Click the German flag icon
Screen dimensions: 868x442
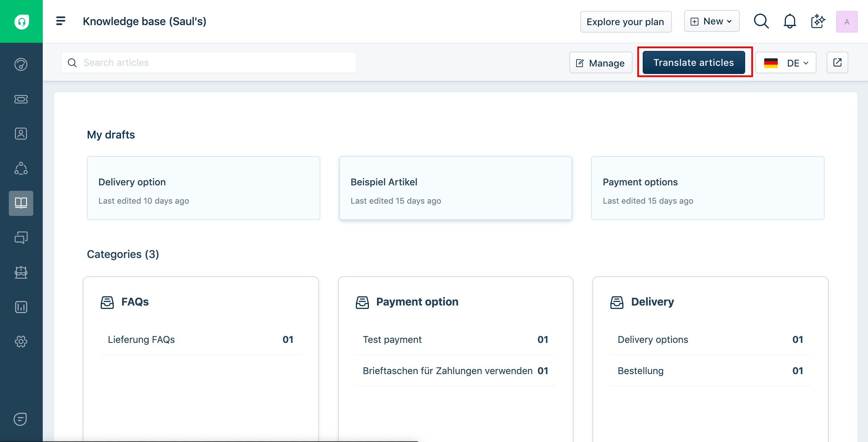click(771, 63)
